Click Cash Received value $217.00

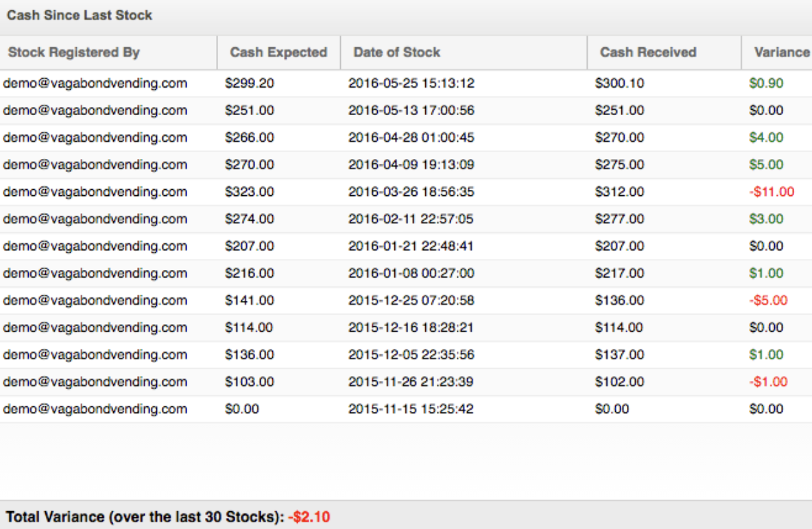coord(619,273)
